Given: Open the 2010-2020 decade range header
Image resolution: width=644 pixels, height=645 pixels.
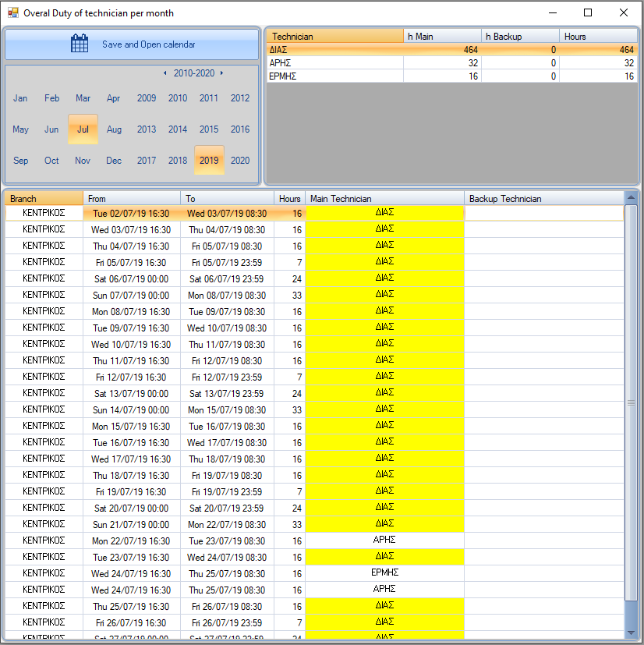Looking at the screenshot, I should (x=193, y=73).
